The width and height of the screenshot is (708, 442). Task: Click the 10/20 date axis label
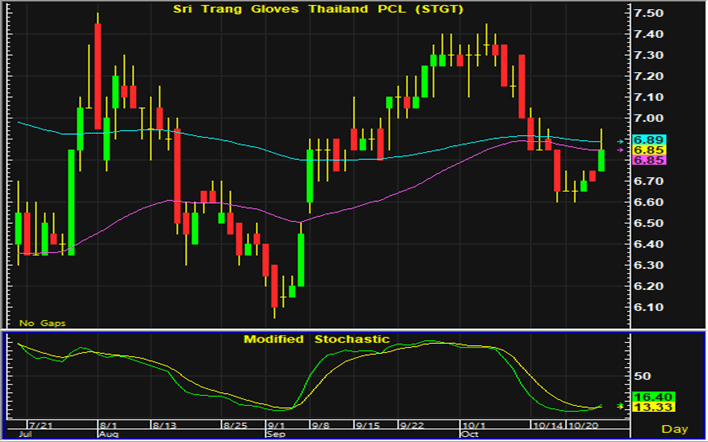(582, 425)
